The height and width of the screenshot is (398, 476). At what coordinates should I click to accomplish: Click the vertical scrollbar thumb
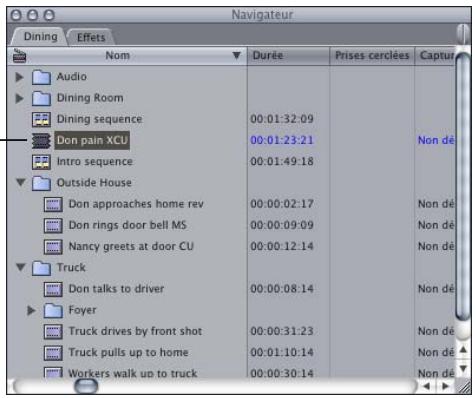463,187
